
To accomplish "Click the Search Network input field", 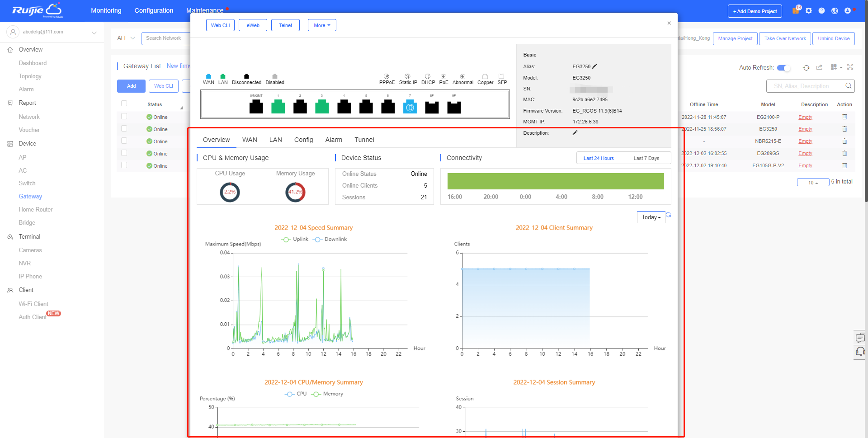I will pyautogui.click(x=166, y=38).
